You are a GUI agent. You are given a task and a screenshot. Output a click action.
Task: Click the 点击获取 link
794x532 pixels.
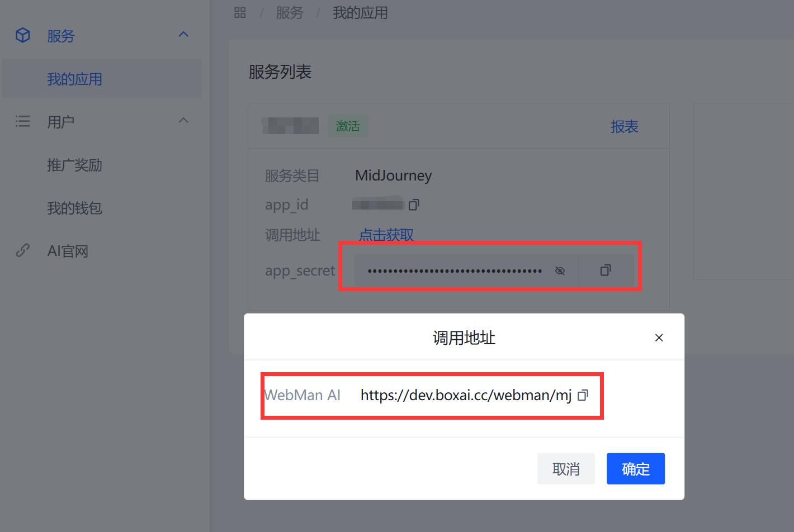pyautogui.click(x=386, y=235)
